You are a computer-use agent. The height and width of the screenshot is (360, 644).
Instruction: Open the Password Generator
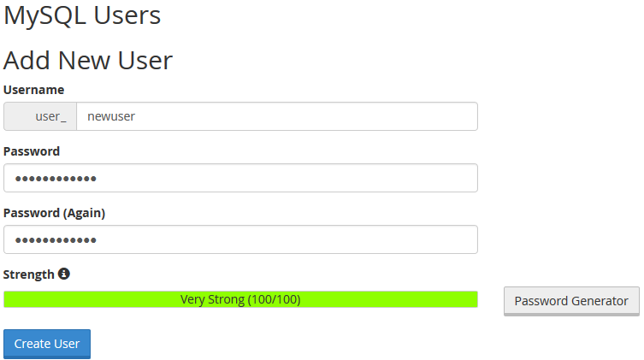[571, 301]
